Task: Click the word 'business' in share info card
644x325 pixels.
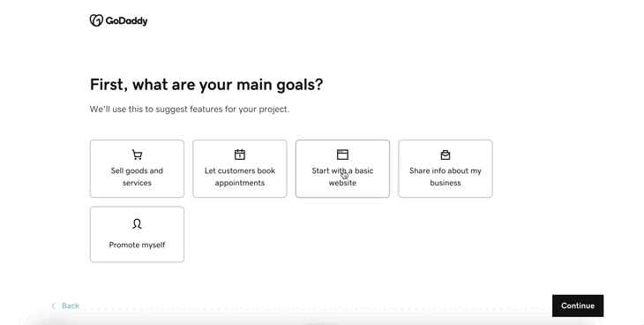Action: tap(446, 183)
